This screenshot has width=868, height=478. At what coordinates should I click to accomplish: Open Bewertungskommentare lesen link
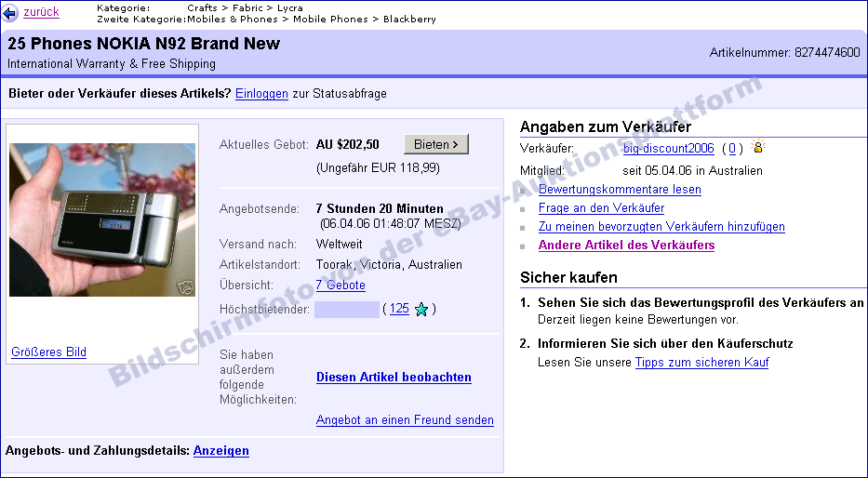tap(620, 189)
